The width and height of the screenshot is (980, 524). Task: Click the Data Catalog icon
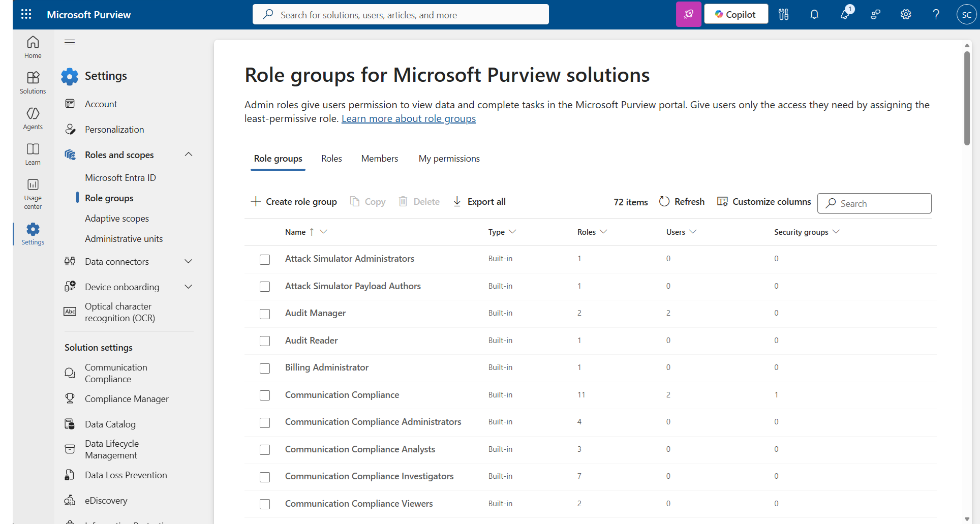pyautogui.click(x=70, y=424)
